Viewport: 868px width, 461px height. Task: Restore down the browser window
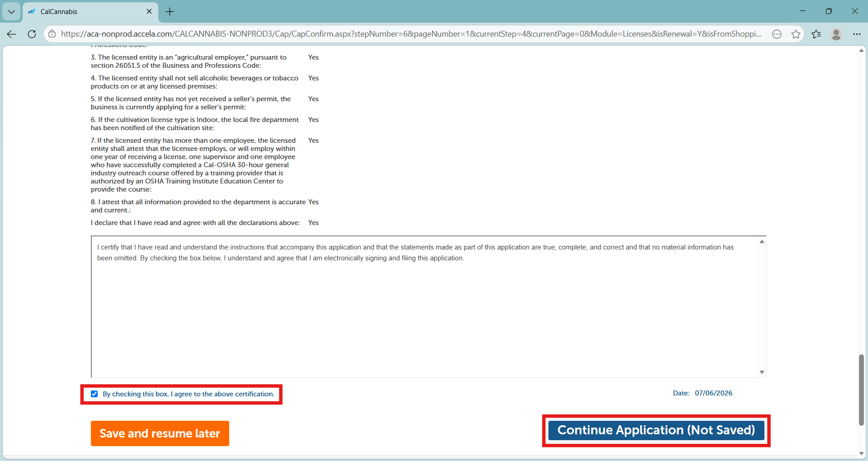829,11
